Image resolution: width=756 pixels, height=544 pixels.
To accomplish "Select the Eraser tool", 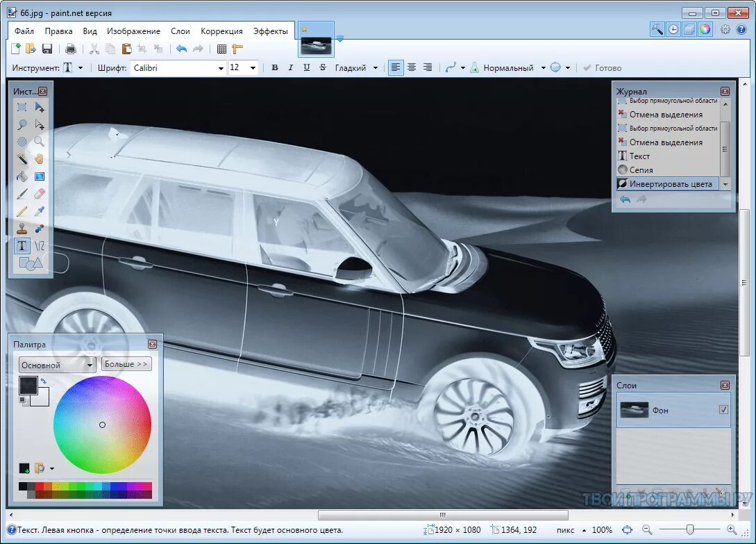I will click(x=40, y=194).
